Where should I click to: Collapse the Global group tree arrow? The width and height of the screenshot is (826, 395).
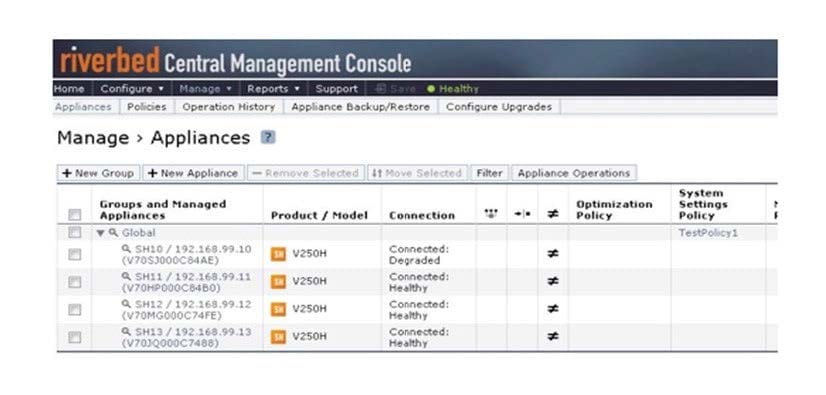(x=101, y=233)
